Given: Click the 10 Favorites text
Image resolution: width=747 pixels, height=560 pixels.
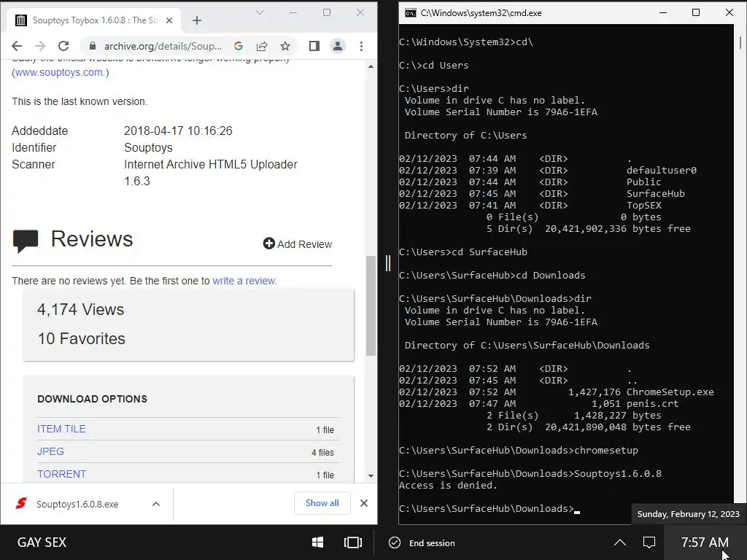Looking at the screenshot, I should [x=82, y=338].
